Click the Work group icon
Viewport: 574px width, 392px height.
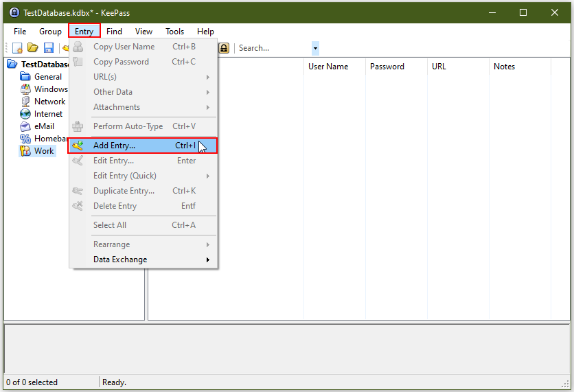point(25,151)
